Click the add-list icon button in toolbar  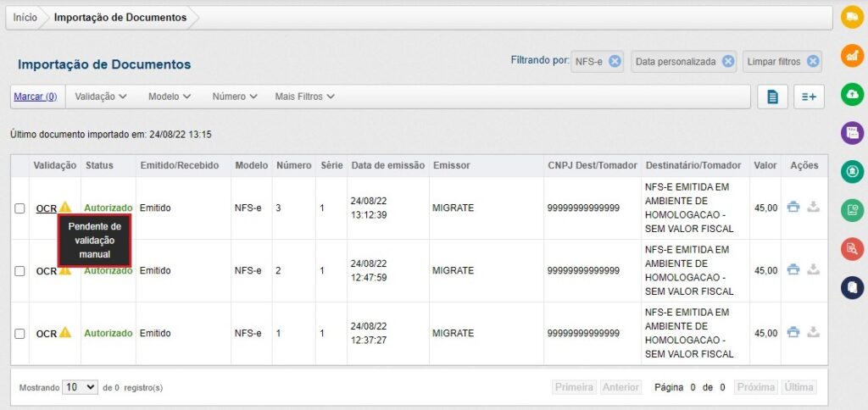click(x=810, y=97)
